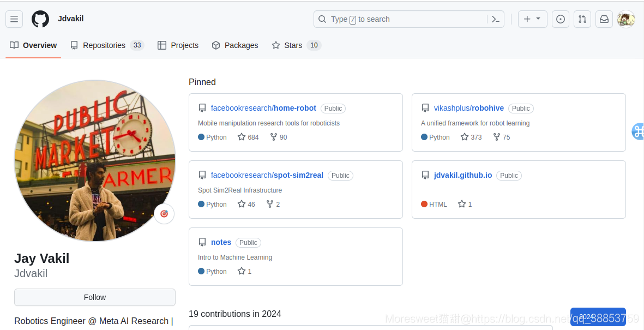This screenshot has width=644, height=330.
Task: Open vikashplus/robohive repository
Action: click(468, 108)
